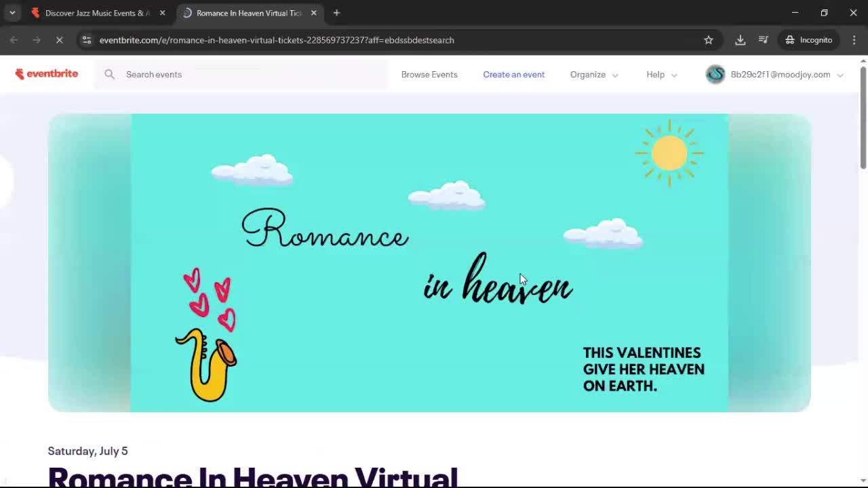This screenshot has width=868, height=488.
Task: Select the Romance In Heaven Virtual tab
Action: (249, 13)
